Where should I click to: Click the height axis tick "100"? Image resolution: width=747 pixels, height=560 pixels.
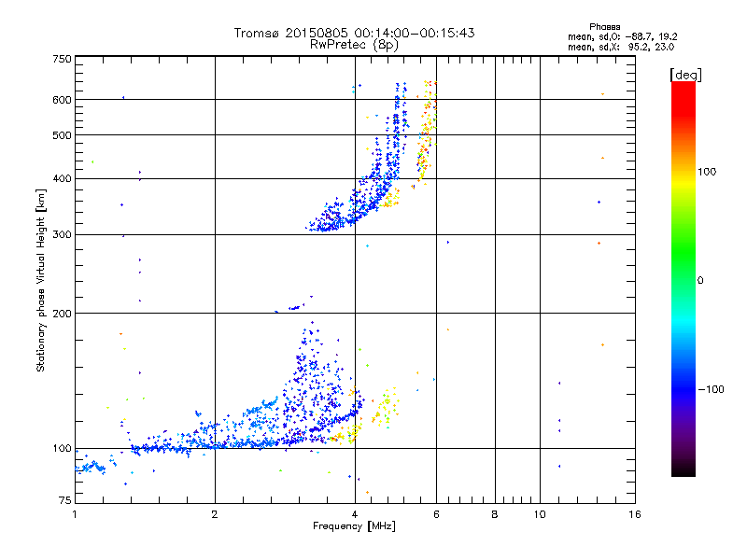(62, 449)
